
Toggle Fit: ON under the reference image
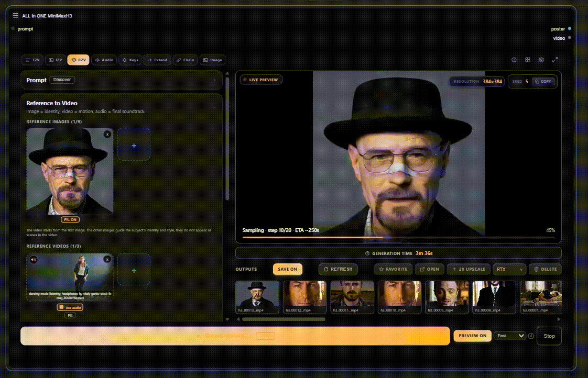pos(70,220)
